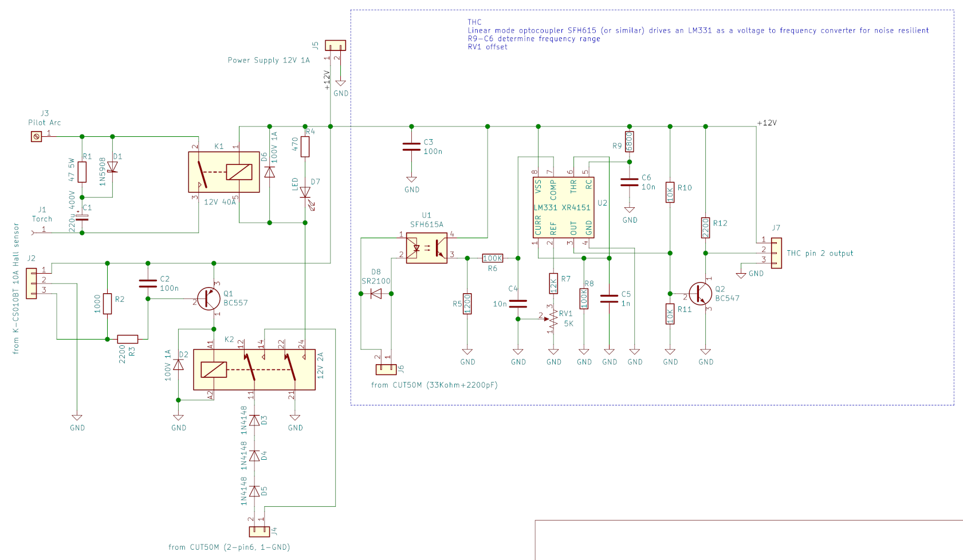Select the K2 12V 2A relay symbol
The height and width of the screenshot is (560, 963).
(254, 369)
